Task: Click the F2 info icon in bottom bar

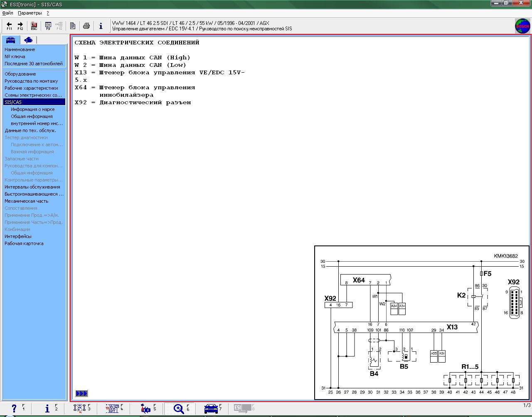Action: (47, 409)
